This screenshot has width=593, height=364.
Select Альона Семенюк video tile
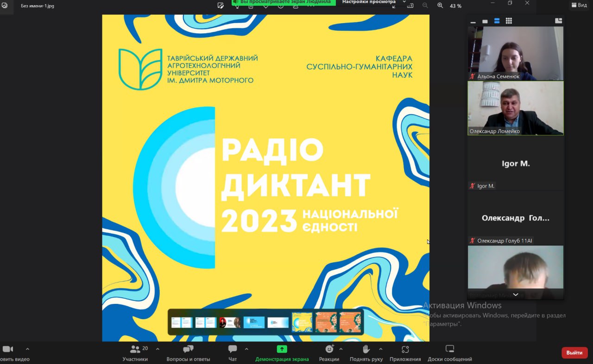tap(516, 53)
